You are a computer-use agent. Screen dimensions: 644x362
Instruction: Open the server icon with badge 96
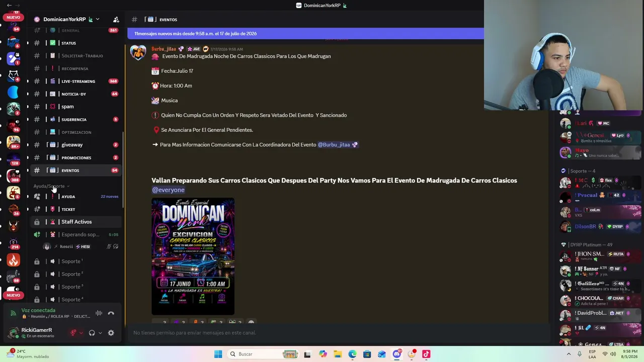click(x=14, y=126)
